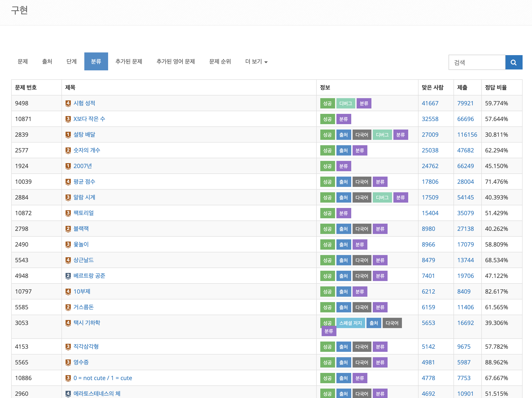Switch to the 단계 tab
This screenshot has width=532, height=398.
pos(71,62)
